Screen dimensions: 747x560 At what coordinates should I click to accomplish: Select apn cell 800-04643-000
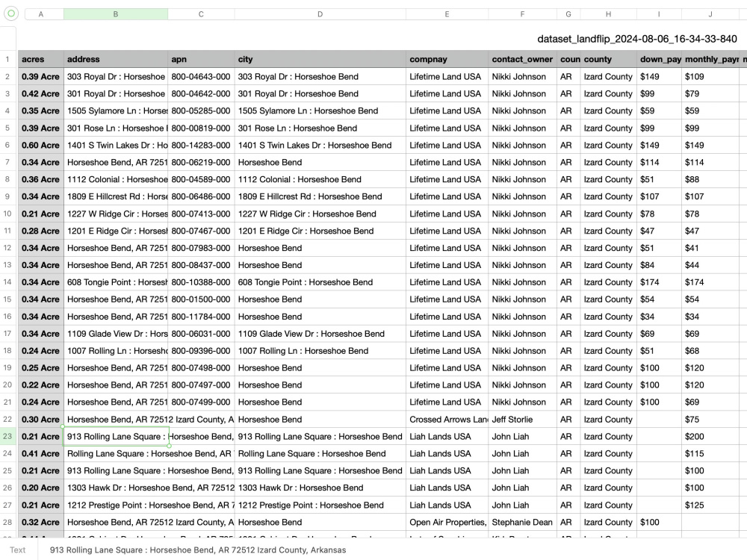[201, 77]
